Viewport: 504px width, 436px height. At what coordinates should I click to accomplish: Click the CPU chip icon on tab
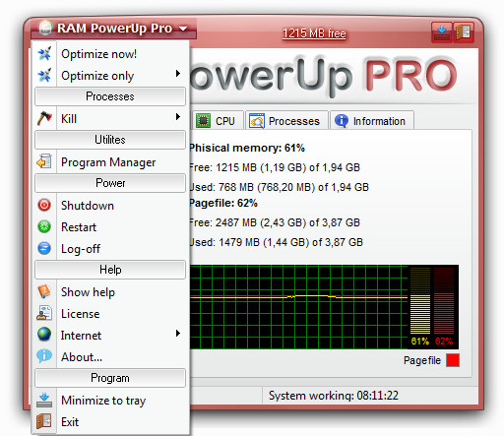203,121
